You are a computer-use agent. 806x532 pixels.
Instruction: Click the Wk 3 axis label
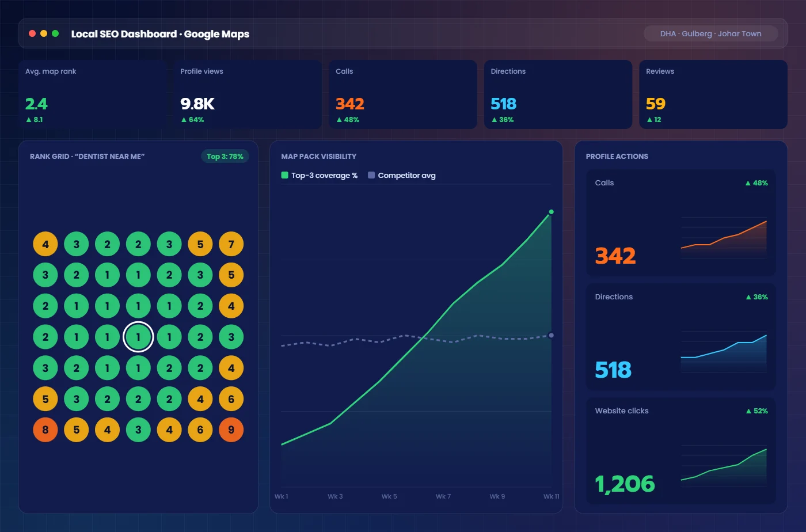335,496
